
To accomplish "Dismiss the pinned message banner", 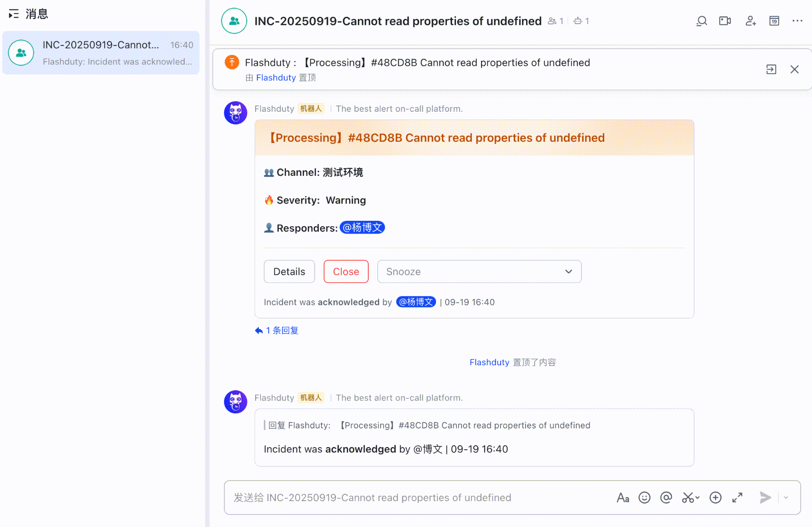I will [x=794, y=70].
